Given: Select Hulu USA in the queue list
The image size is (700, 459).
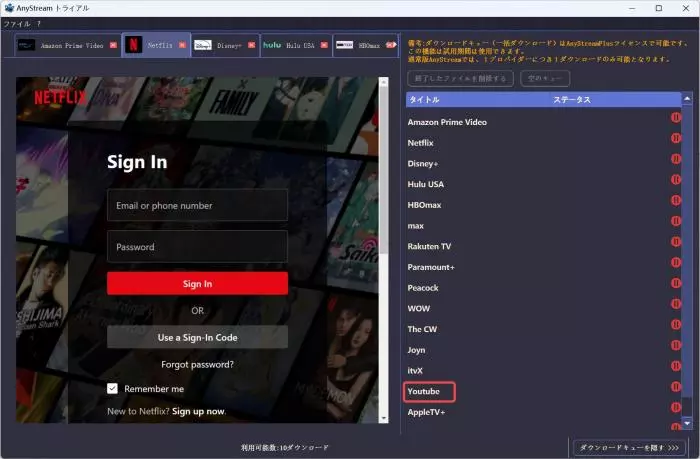Looking at the screenshot, I should pos(425,184).
